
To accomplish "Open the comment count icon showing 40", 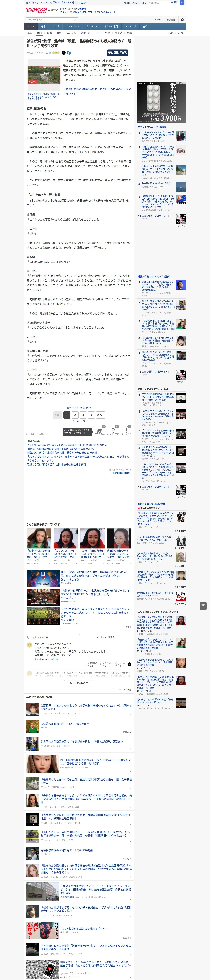I will [x=48, y=53].
